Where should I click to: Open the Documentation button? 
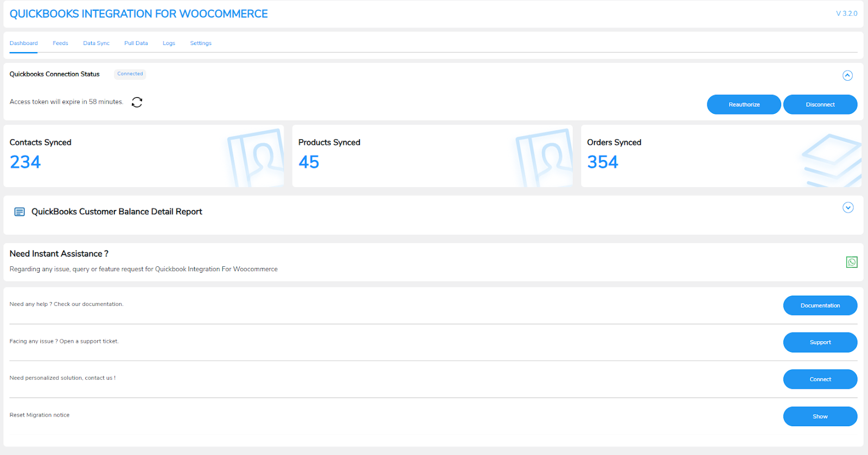pos(820,306)
